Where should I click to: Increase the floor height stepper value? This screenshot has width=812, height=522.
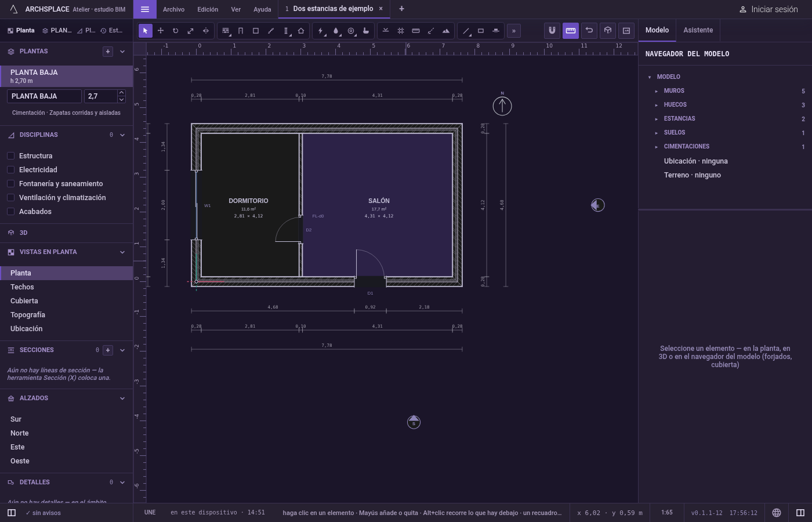121,93
